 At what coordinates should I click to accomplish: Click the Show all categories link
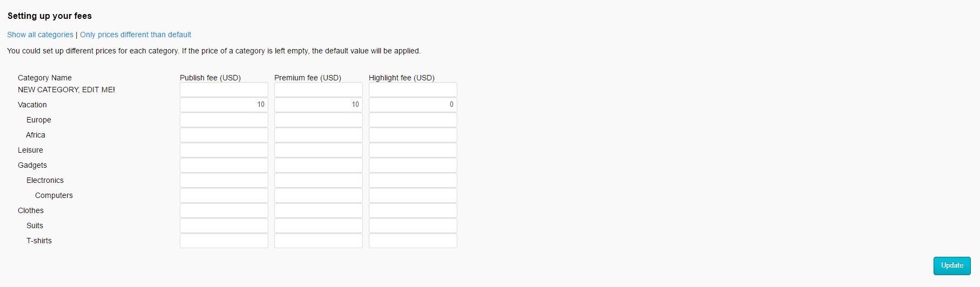(40, 35)
